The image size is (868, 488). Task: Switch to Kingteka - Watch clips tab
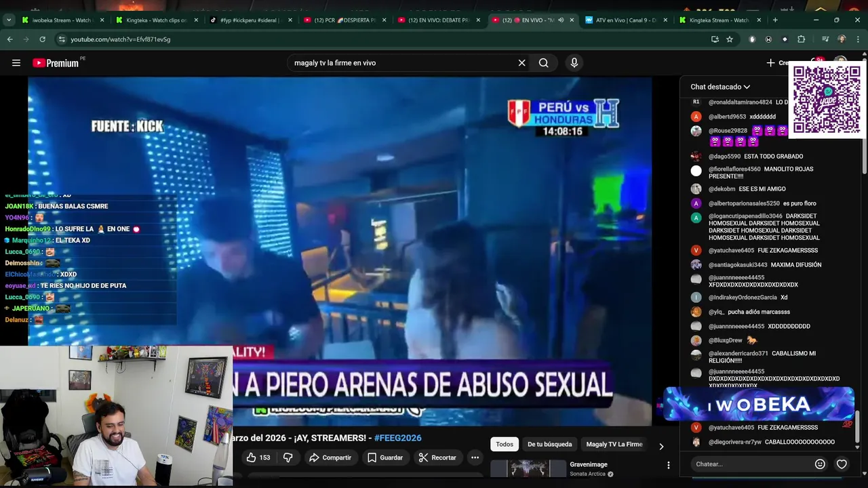(x=156, y=20)
